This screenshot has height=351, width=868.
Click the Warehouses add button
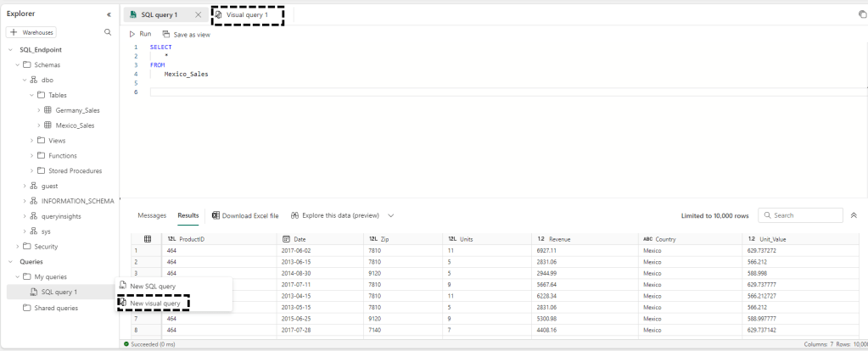click(x=31, y=32)
